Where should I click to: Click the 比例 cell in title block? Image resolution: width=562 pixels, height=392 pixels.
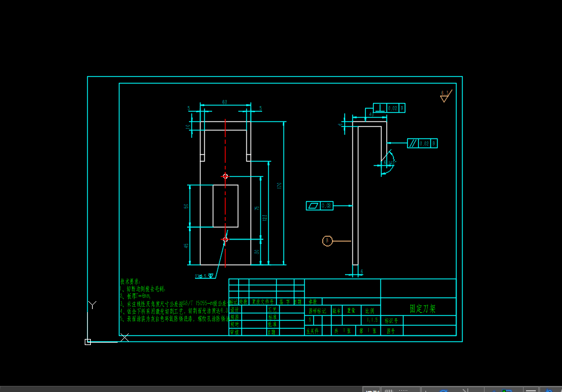pos(370,311)
